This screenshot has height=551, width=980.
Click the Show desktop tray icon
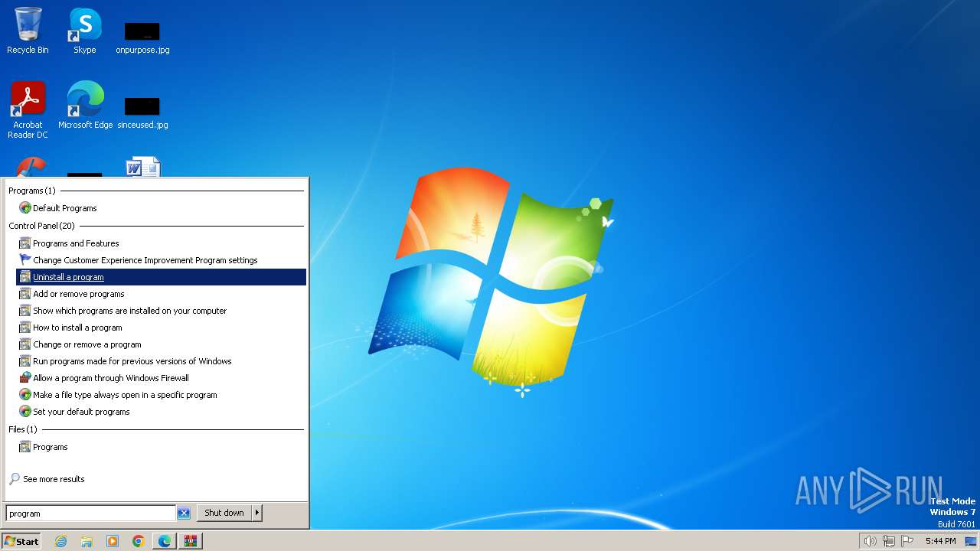[x=971, y=541]
